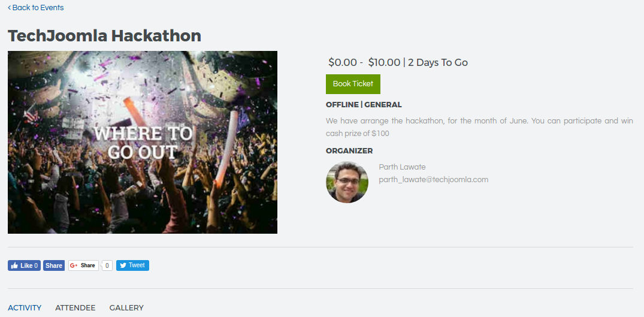Select the Gallery tab
The width and height of the screenshot is (644, 317).
tap(126, 308)
